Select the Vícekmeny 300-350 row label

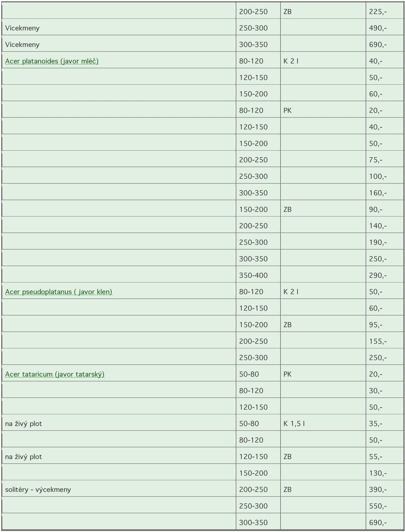22,45
